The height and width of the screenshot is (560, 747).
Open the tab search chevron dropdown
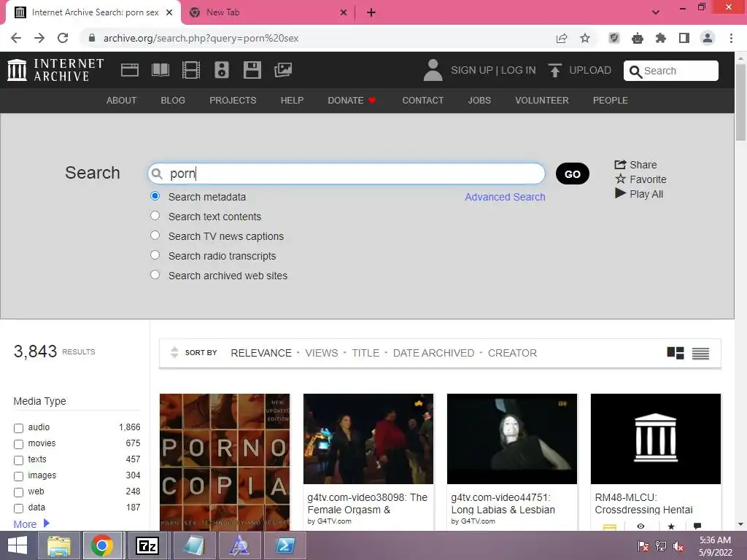[x=656, y=12]
